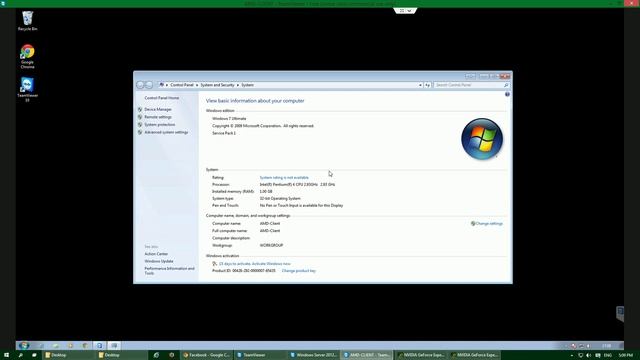Select 32-bit Operating System text
The width and height of the screenshot is (640, 360).
[x=280, y=198]
